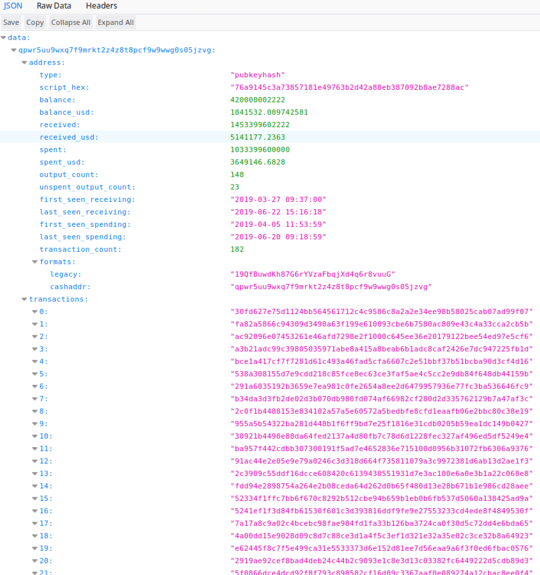Open the Raw Data tab

click(x=54, y=6)
